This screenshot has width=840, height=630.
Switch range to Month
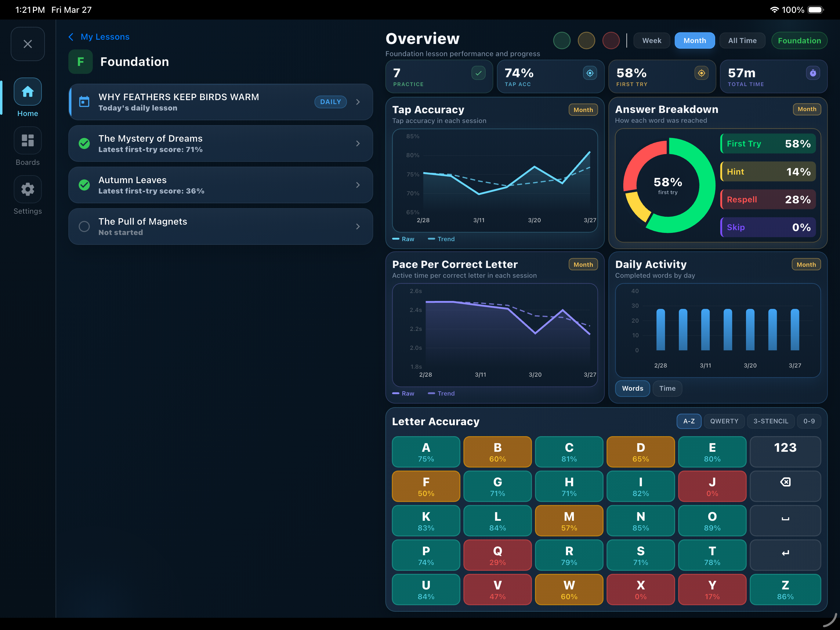(695, 41)
